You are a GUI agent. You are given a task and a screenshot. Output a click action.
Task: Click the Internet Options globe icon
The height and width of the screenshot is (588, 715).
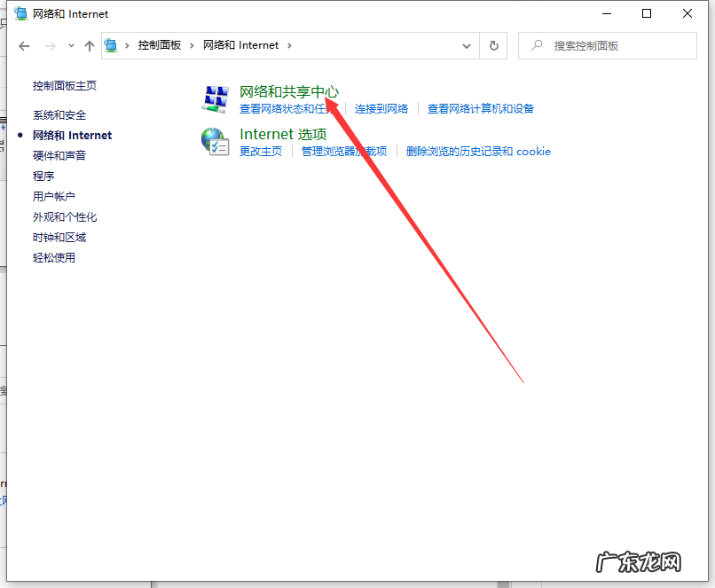point(215,141)
